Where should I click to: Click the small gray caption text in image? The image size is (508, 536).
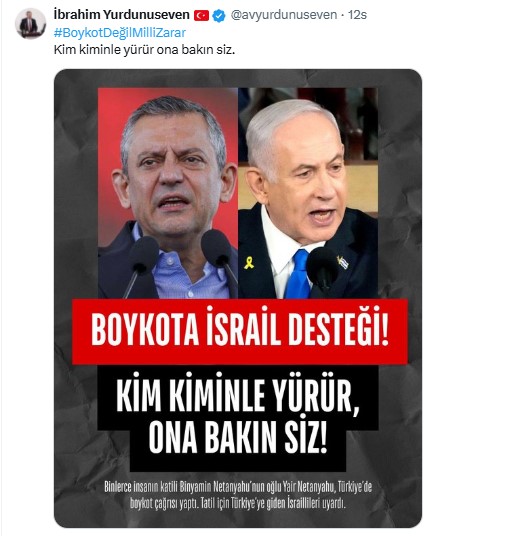238,495
